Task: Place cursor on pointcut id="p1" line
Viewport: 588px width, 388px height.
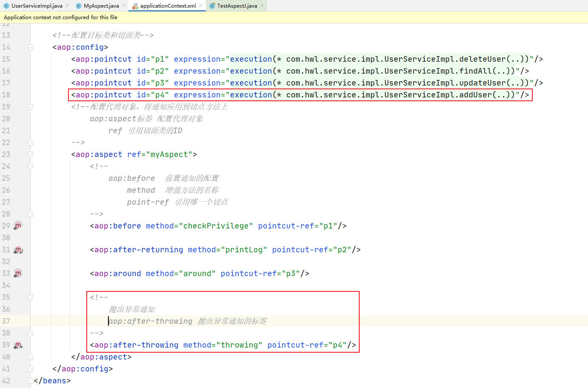Action: point(307,59)
